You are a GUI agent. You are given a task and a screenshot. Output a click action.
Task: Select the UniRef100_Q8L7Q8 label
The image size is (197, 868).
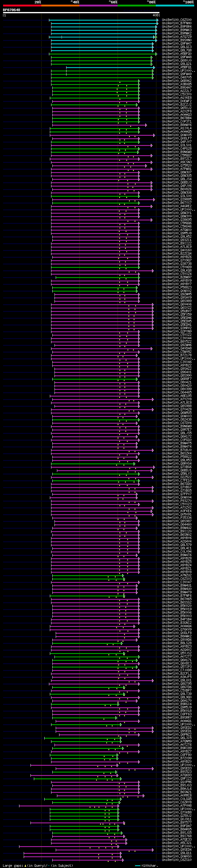177,50
